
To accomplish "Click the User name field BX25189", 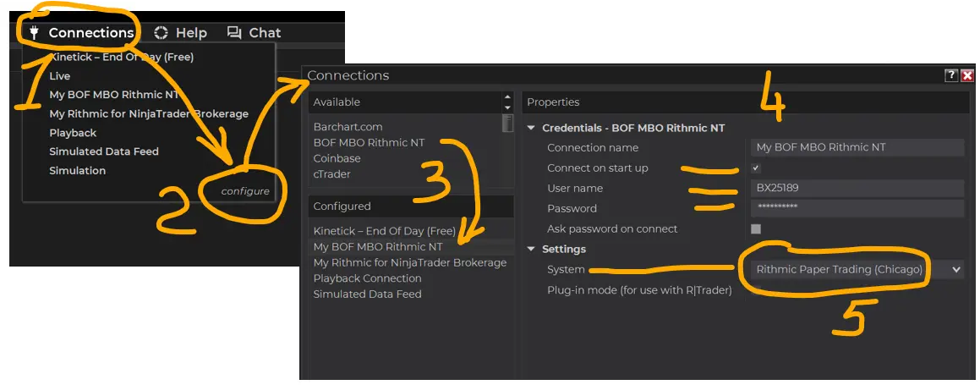I will pos(857,188).
